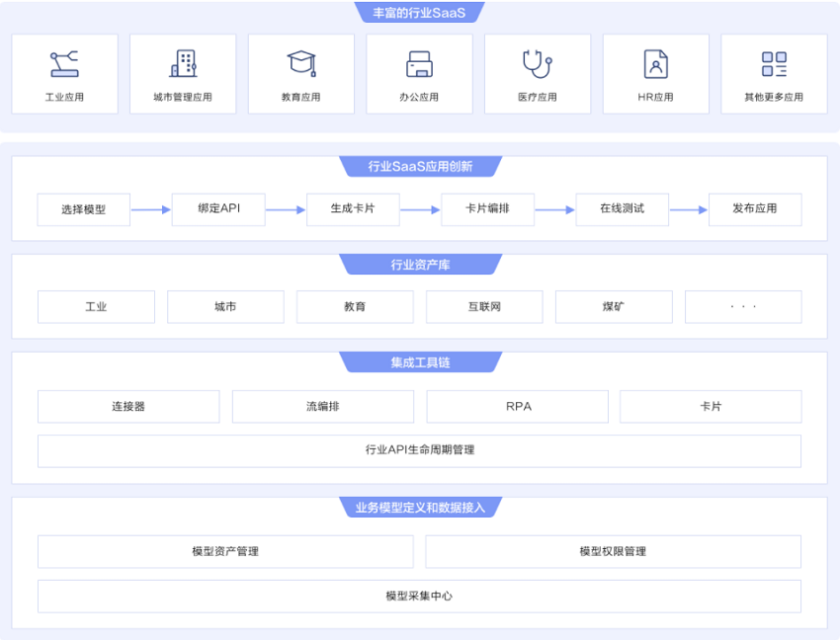Open the 流编排 tool box

[323, 407]
